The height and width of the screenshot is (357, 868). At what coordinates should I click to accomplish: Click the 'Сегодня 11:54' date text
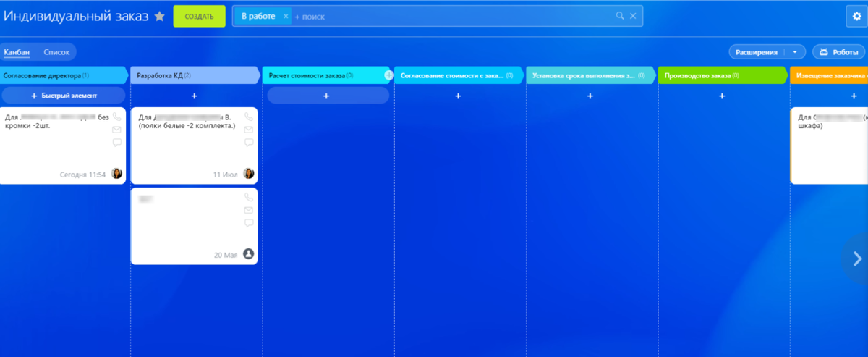(82, 175)
